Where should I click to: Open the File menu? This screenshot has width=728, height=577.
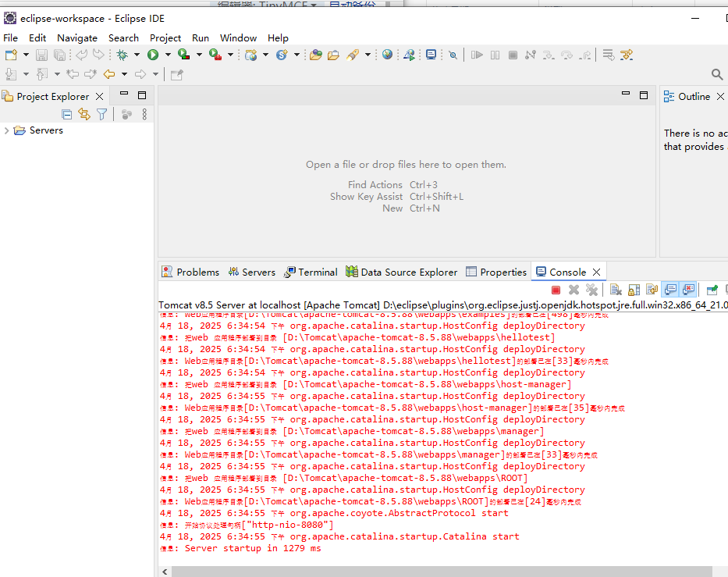tap(11, 37)
